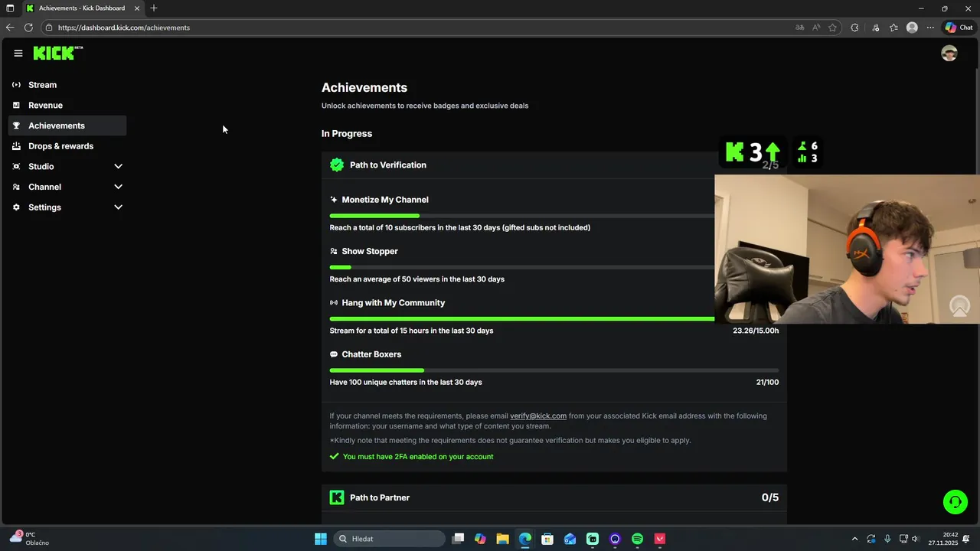This screenshot has height=551, width=980.
Task: Click the Revenue chart icon in sidebar
Action: click(16, 105)
